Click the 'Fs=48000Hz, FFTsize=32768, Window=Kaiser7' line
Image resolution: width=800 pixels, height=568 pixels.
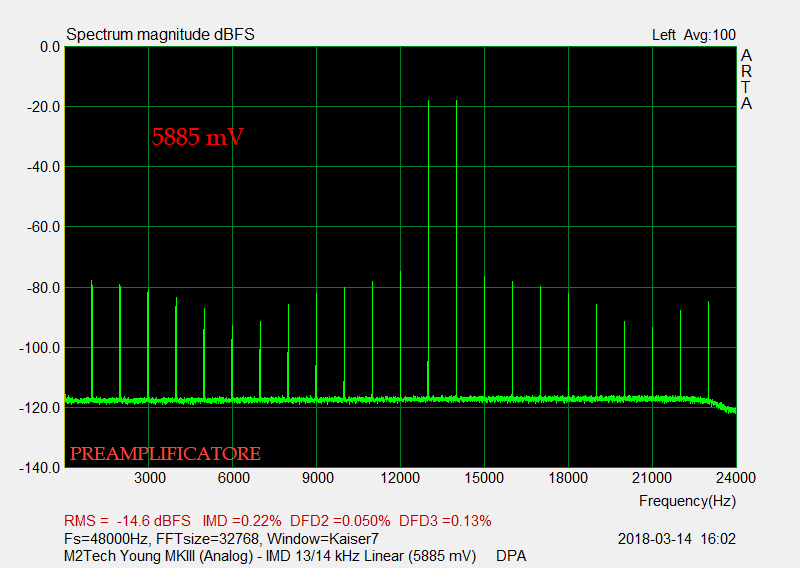click(221, 538)
